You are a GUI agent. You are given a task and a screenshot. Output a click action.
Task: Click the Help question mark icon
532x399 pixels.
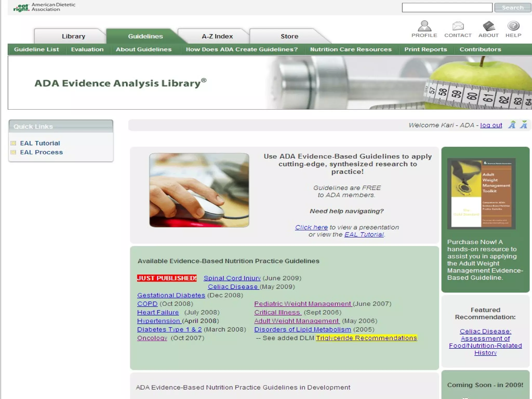pos(513,26)
